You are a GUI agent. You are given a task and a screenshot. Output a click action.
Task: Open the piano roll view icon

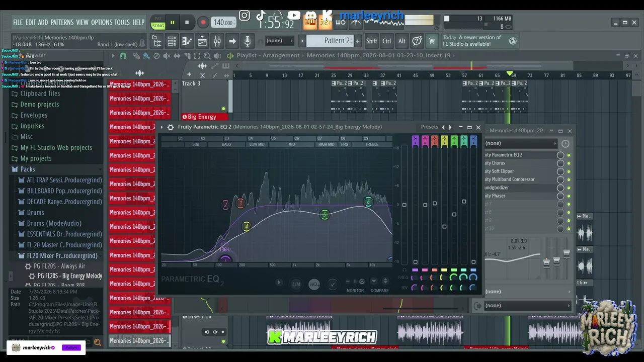click(187, 41)
